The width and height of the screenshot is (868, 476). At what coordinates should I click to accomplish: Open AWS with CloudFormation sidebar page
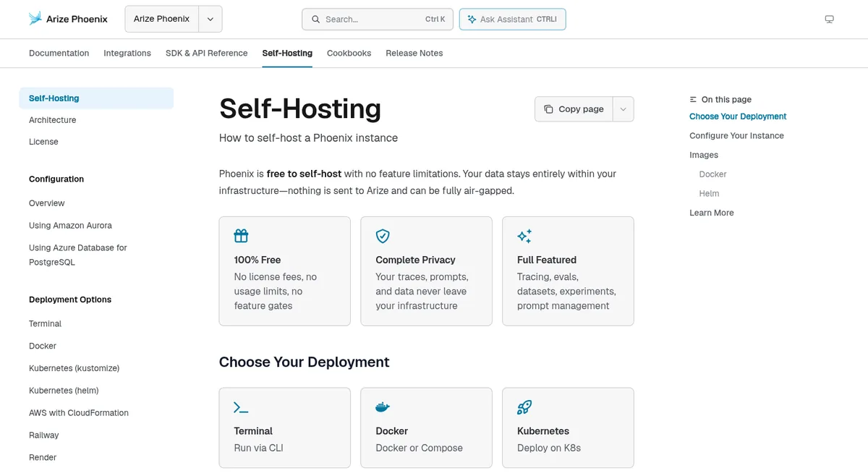[79, 413]
